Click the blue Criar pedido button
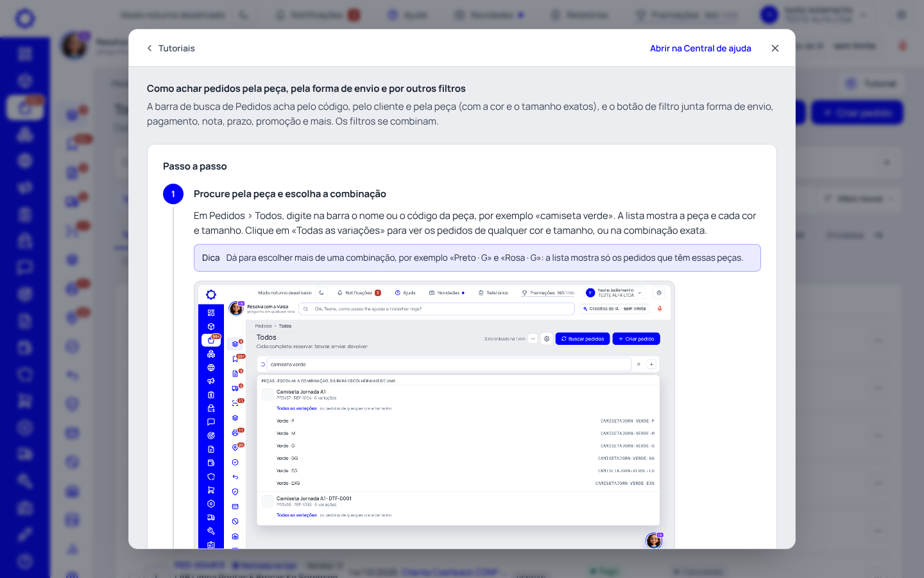The image size is (924, 578). pyautogui.click(x=857, y=112)
